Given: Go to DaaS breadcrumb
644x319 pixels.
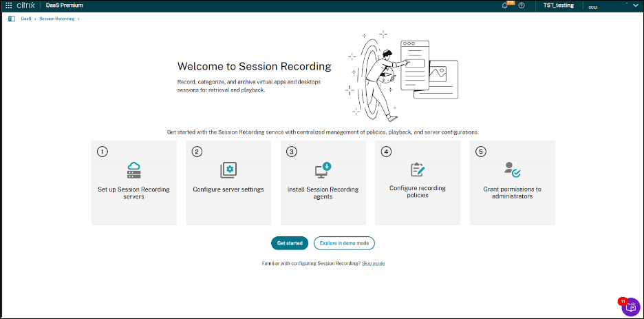Looking at the screenshot, I should click(25, 19).
